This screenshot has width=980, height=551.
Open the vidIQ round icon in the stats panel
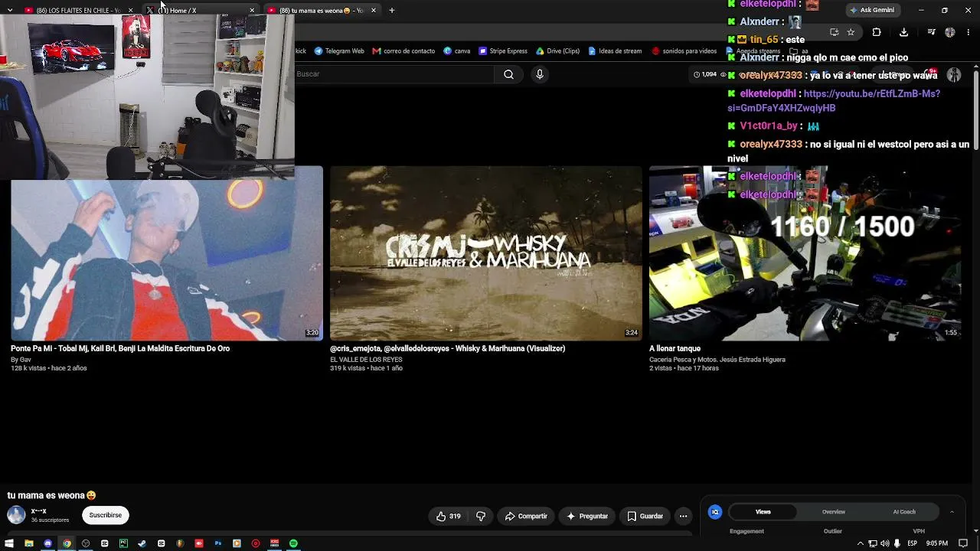pos(715,512)
